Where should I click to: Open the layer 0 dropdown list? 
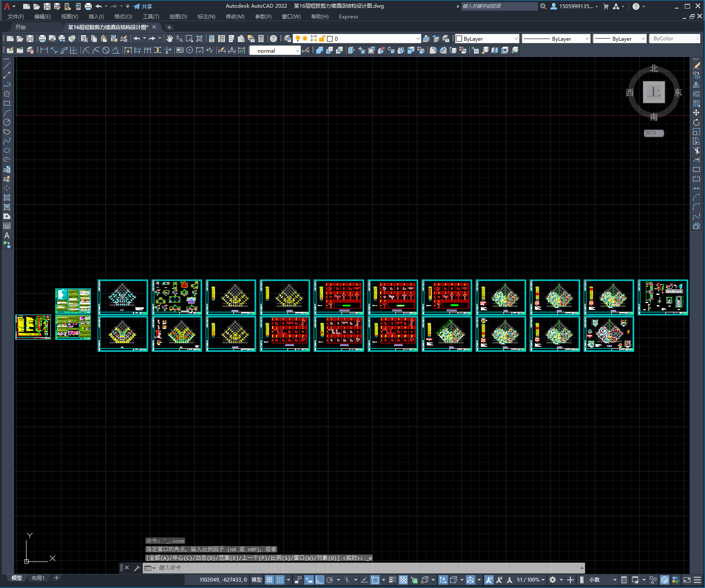pyautogui.click(x=418, y=39)
